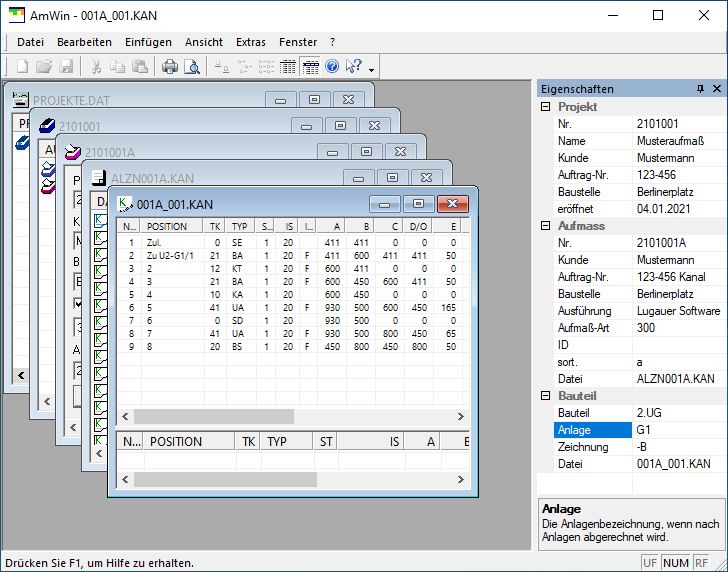Image resolution: width=728 pixels, height=572 pixels.
Task: Collapse the Aufmass property group
Action: coord(546,226)
